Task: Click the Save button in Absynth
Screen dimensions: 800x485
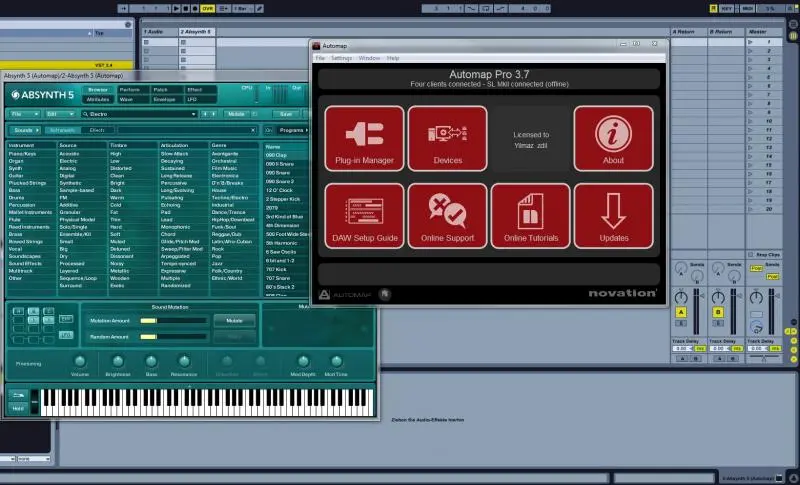Action: (287, 114)
